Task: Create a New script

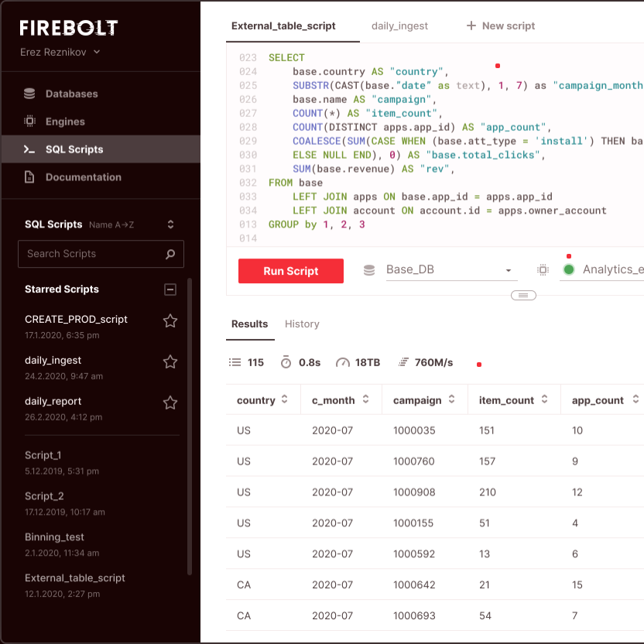Action: (x=501, y=26)
